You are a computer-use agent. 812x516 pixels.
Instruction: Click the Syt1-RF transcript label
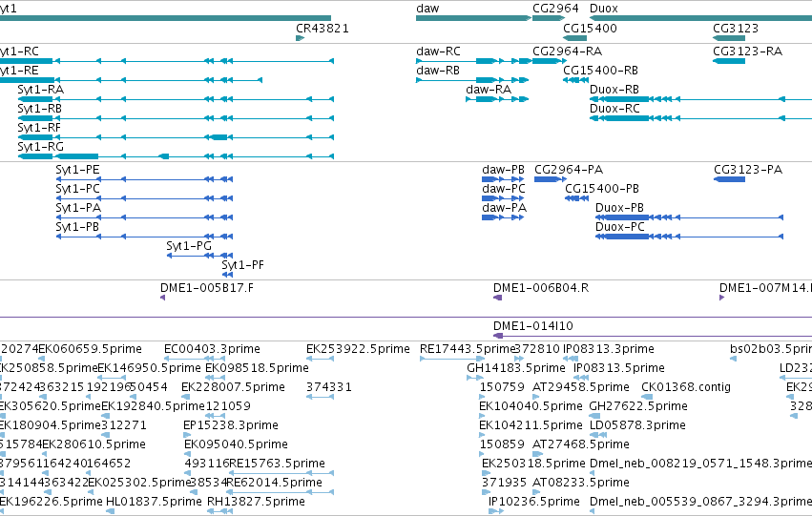tap(39, 128)
